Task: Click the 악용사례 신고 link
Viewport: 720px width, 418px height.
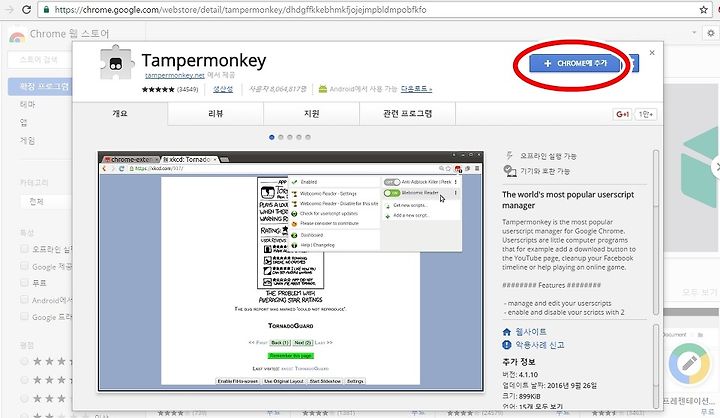Action: tap(540, 345)
